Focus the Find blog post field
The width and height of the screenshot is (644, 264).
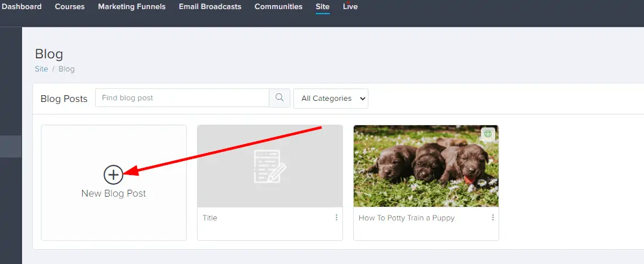182,98
